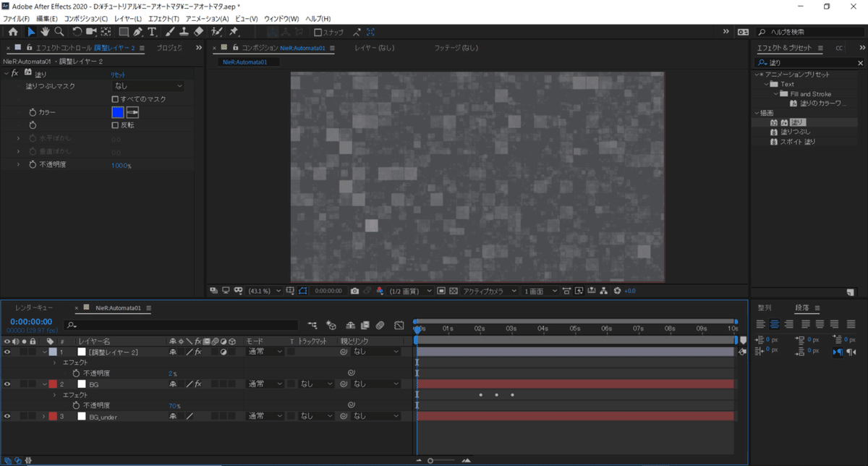Switch to the 整列 panel tab
This screenshot has width=868, height=466.
765,308
